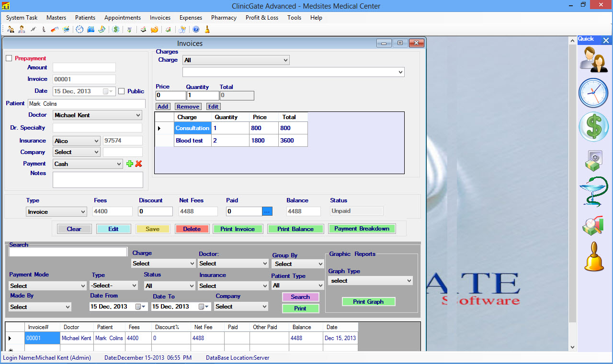This screenshot has width=613, height=364.
Task: Enable the Prepayment checkbox
Action: [x=9, y=58]
